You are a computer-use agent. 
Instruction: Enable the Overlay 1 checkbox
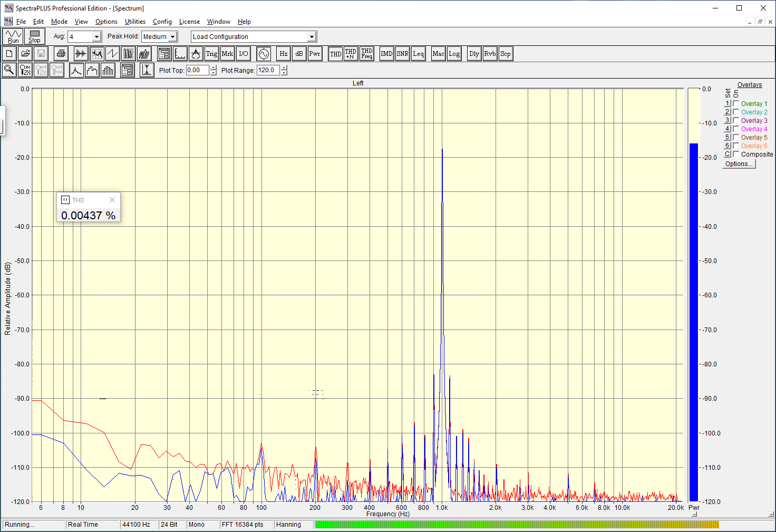(x=736, y=104)
